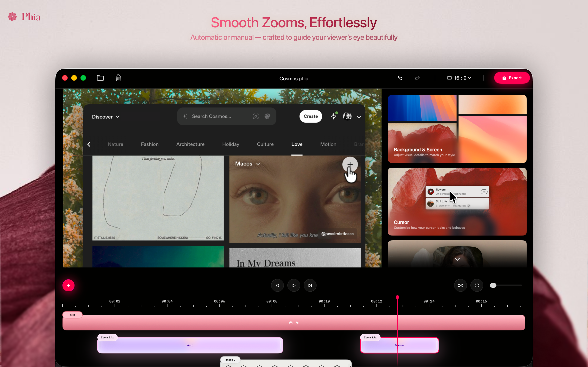The image size is (588, 367).
Task: Select the scissors split tool
Action: [x=460, y=285]
